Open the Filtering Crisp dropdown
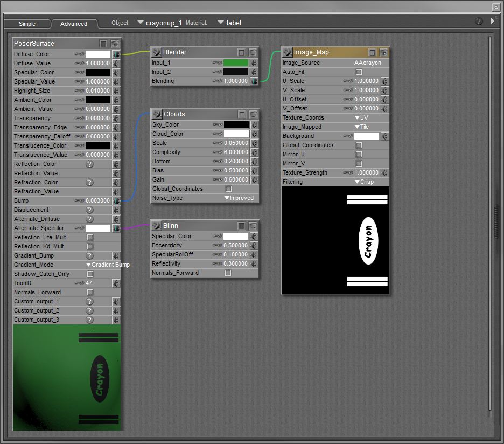504x444 pixels. [x=364, y=182]
